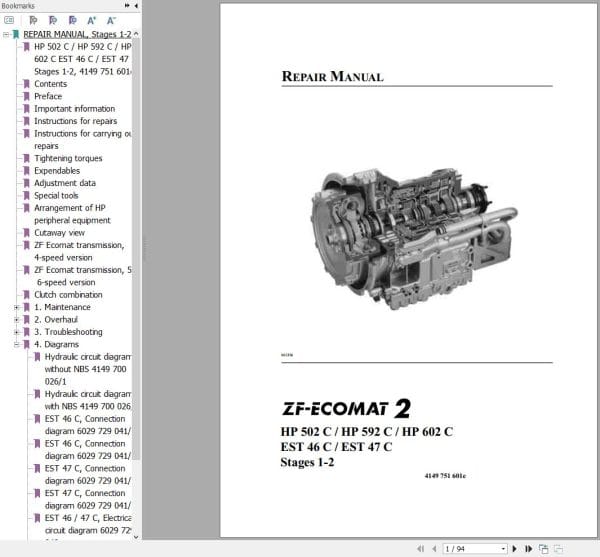Click the bookmarks scrollbar up arrow
Image resolution: width=600 pixels, height=557 pixels.
[136, 34]
